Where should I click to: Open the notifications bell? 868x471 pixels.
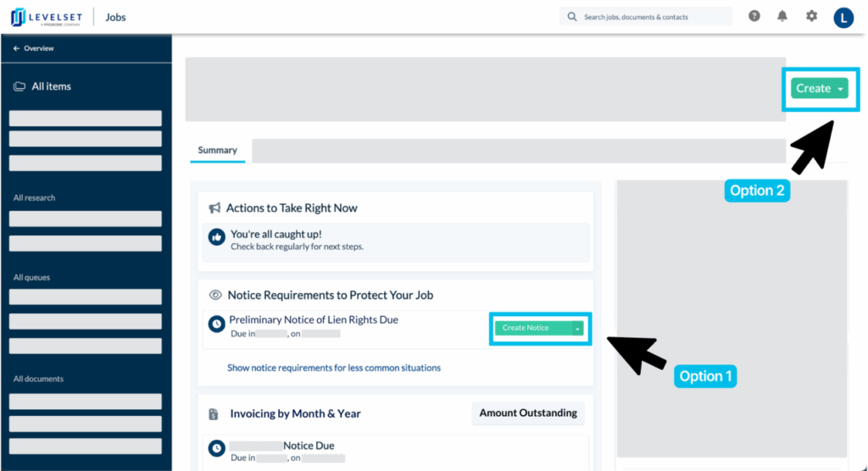pyautogui.click(x=782, y=16)
